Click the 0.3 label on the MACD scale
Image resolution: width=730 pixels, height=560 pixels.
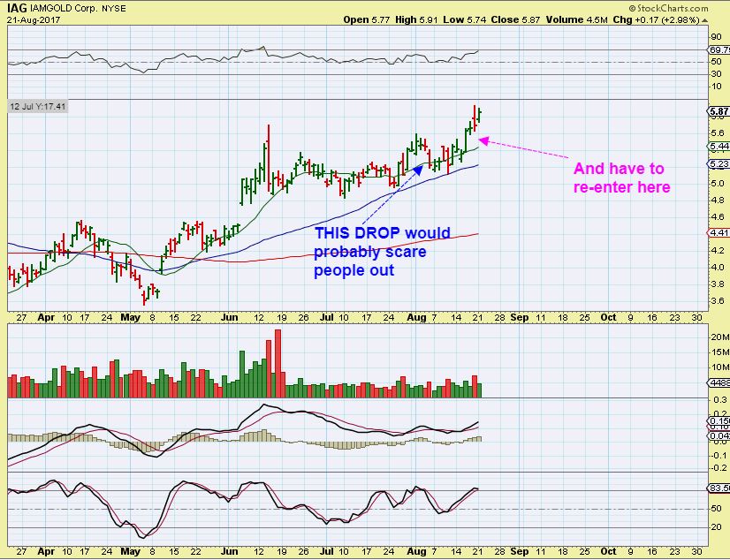[719, 399]
